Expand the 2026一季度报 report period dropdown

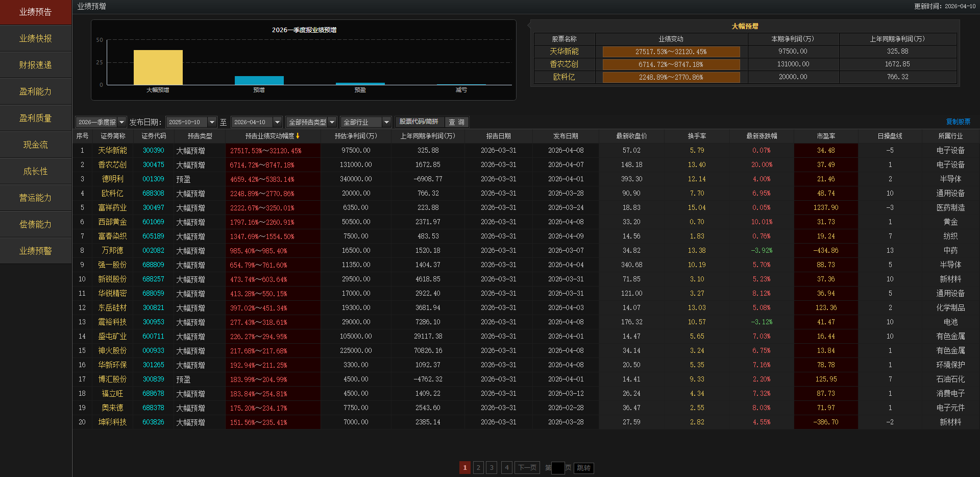coord(101,122)
